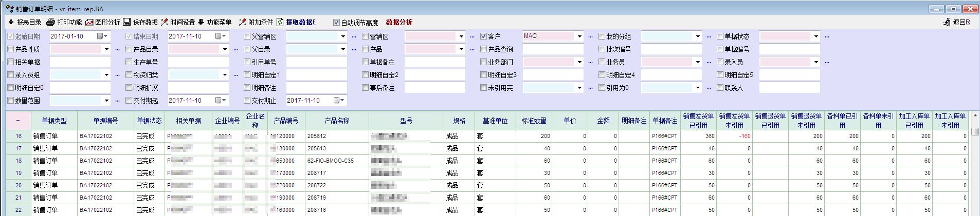Screen dimensions: 980x216
Task: Click 附加条件 additional conditions icon
Action: click(x=243, y=22)
